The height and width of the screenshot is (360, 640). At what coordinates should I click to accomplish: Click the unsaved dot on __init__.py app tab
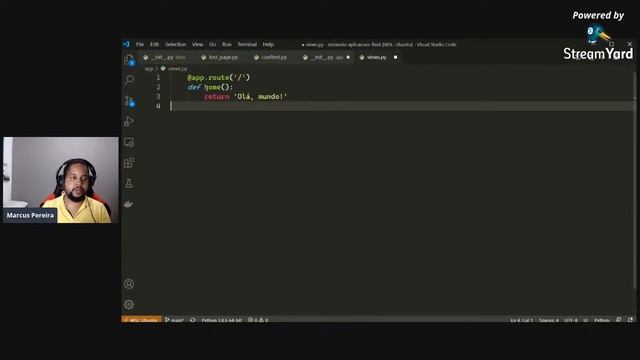pyautogui.click(x=348, y=57)
